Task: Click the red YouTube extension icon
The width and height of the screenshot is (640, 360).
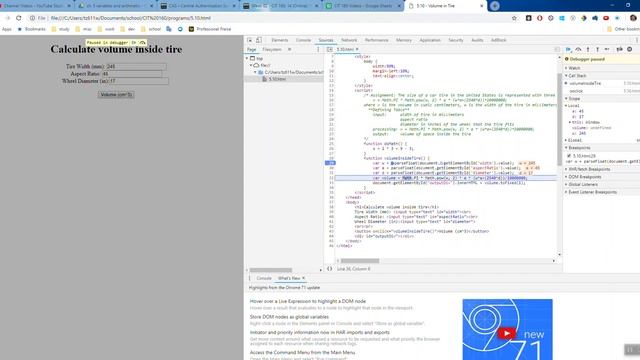Action: click(x=606, y=18)
